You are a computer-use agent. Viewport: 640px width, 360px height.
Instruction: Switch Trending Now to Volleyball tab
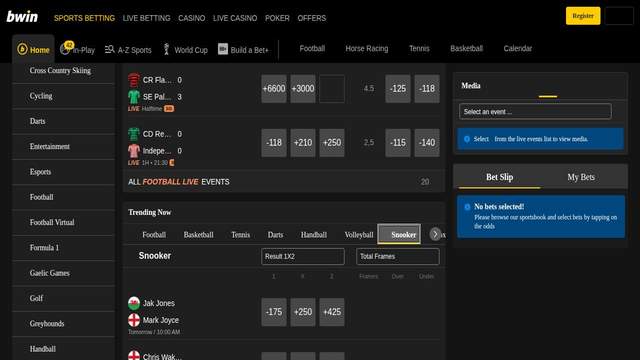359,235
